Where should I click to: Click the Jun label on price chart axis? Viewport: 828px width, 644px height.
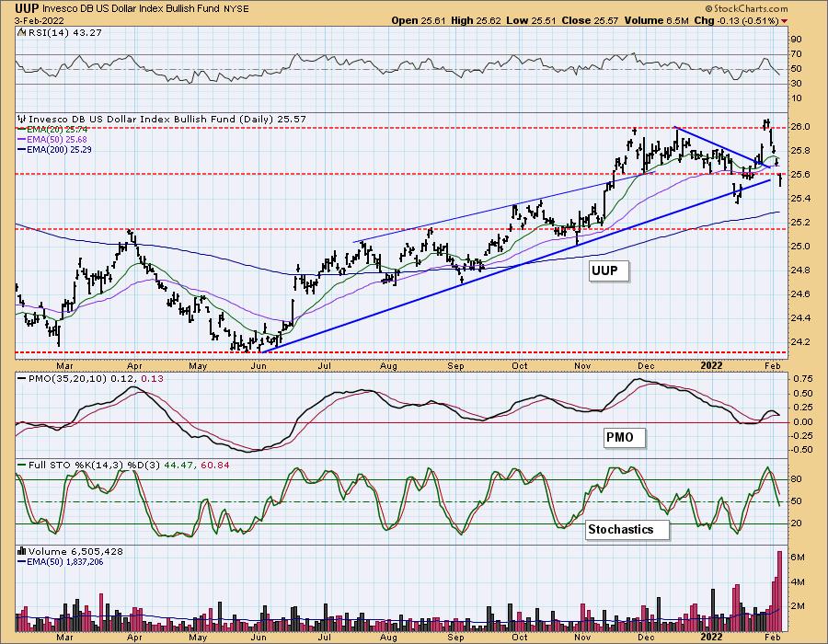tap(259, 365)
